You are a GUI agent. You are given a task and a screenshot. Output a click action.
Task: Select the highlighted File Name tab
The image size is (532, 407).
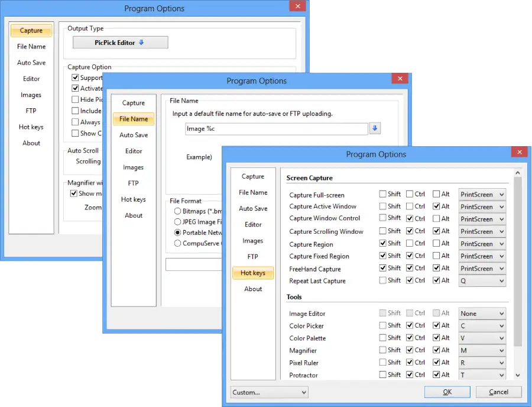click(134, 119)
